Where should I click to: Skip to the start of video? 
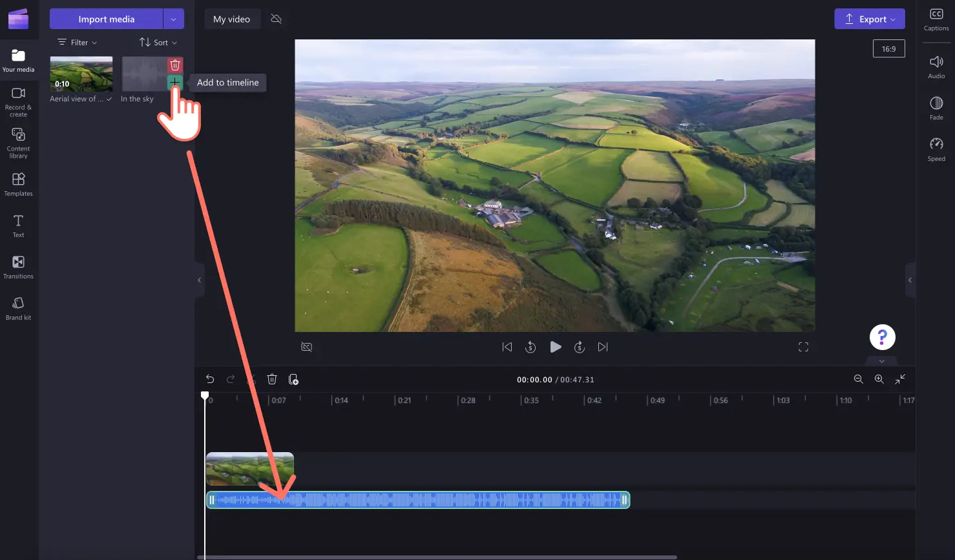(507, 347)
